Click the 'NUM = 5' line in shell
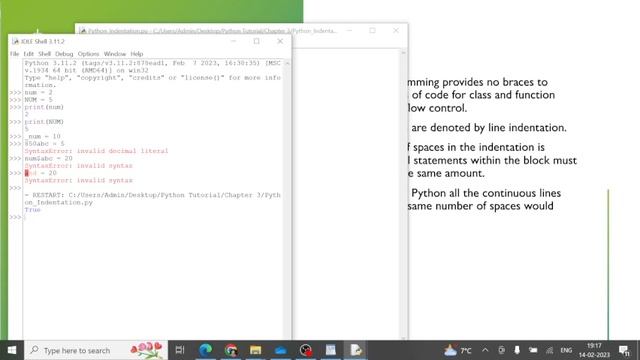Image resolution: width=640 pixels, height=360 pixels. point(38,100)
